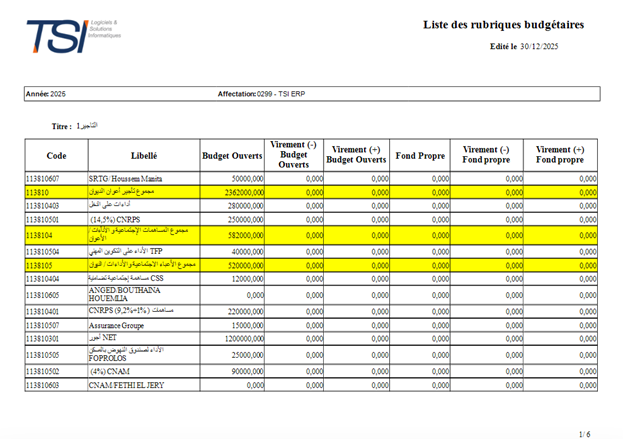Click the Année 2025 field
Image resolution: width=624 pixels, height=440 pixels.
[x=46, y=94]
